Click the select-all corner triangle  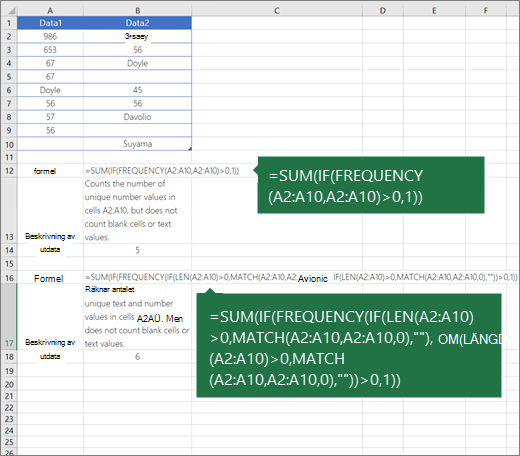click(11, 11)
